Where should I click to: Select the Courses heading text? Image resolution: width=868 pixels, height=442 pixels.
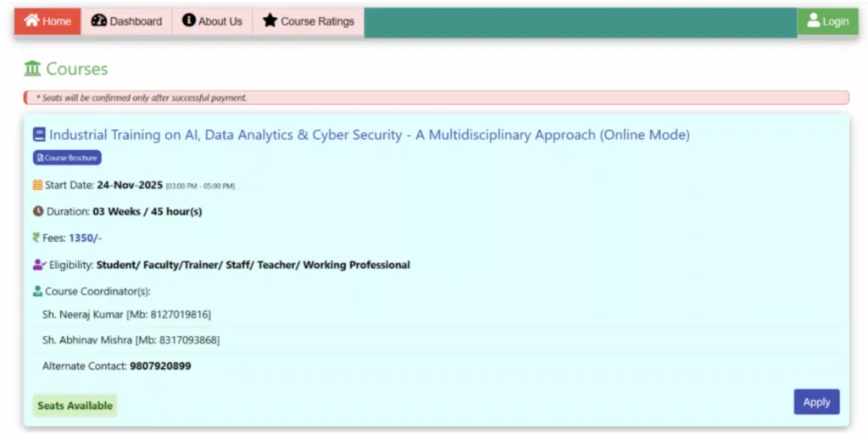point(77,69)
